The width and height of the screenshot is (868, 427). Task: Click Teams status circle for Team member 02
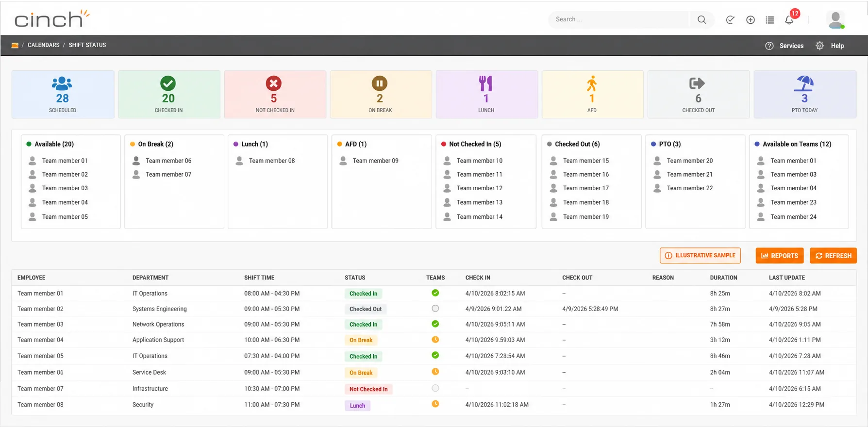[435, 308]
